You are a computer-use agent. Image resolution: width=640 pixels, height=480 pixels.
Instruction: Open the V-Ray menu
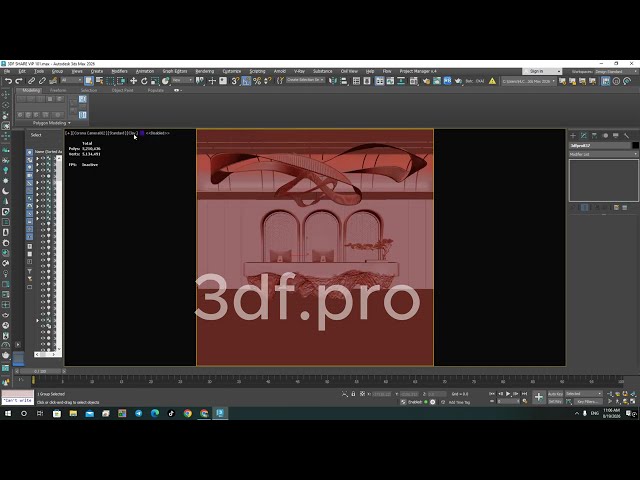[x=299, y=71]
